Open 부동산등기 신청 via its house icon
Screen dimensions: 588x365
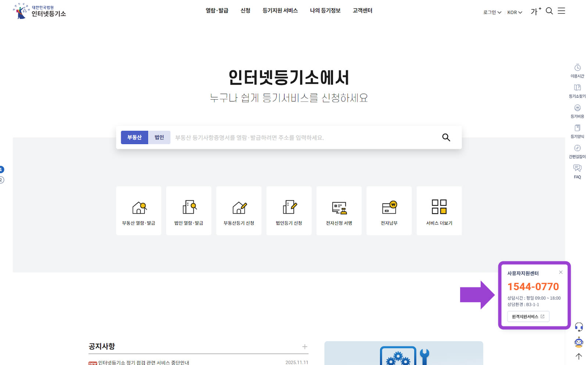click(x=239, y=211)
